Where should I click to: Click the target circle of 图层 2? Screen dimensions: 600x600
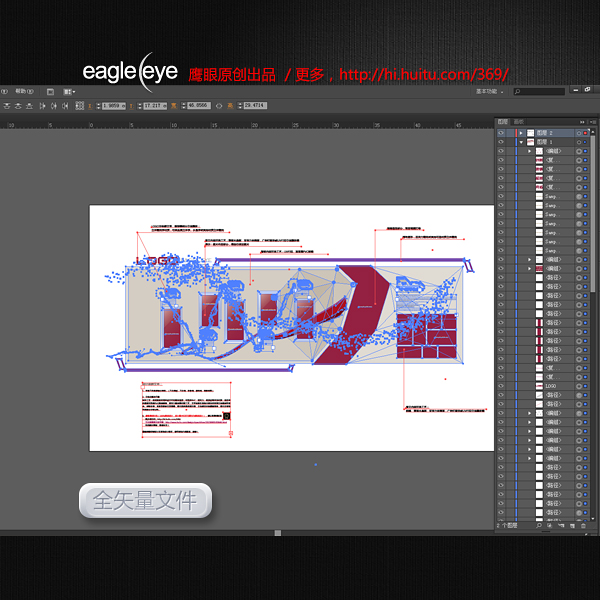click(x=579, y=133)
